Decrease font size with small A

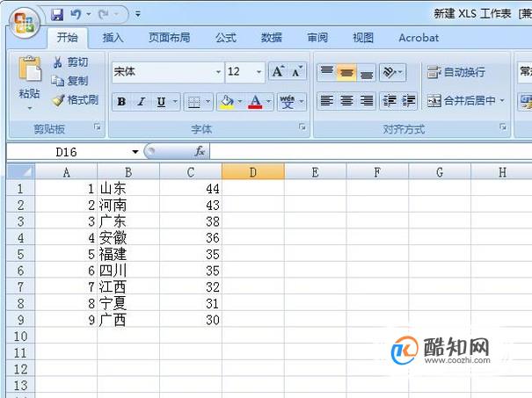click(x=297, y=71)
